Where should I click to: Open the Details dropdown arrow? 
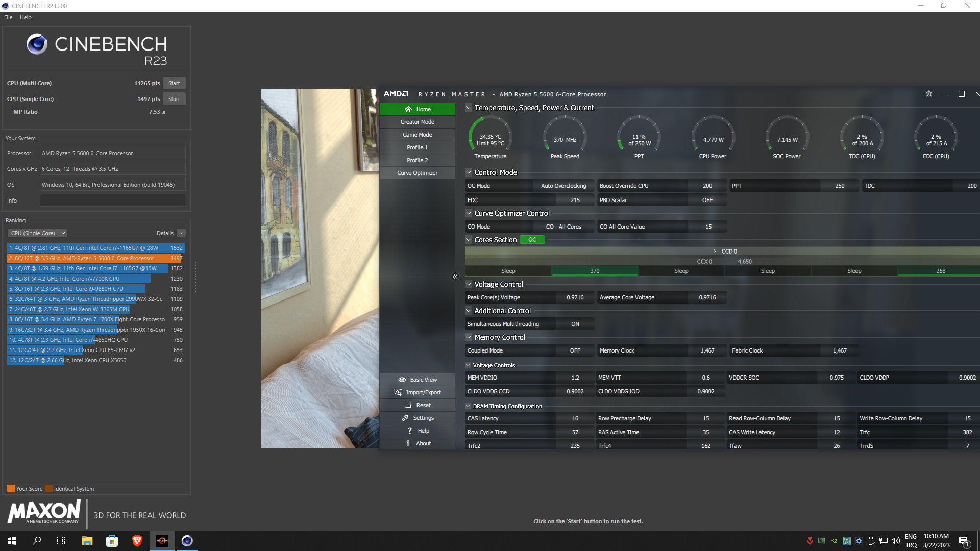click(x=181, y=233)
